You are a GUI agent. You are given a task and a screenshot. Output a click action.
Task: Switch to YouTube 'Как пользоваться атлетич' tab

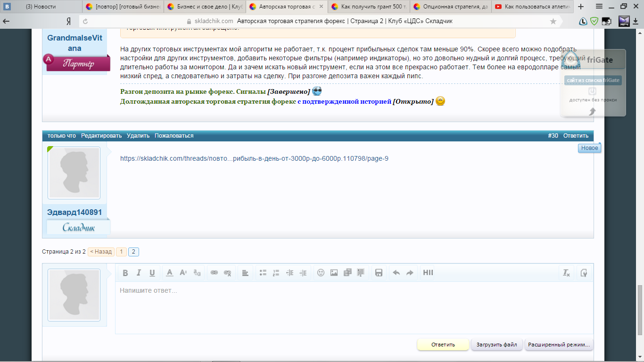532,7
